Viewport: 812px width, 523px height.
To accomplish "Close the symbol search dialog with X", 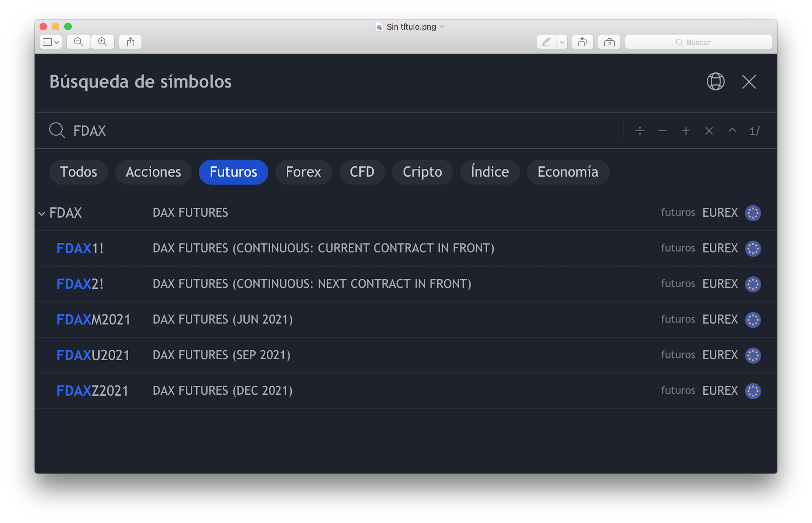I will pyautogui.click(x=749, y=82).
